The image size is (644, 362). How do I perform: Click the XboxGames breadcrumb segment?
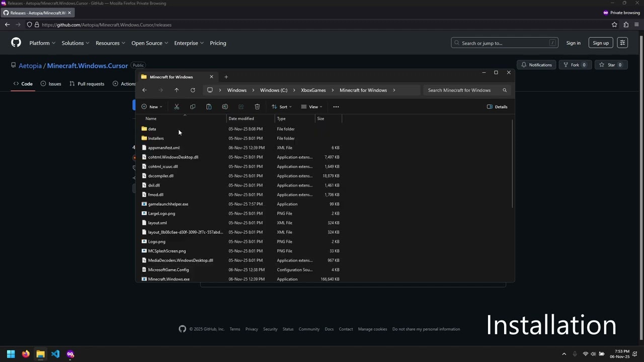click(313, 90)
